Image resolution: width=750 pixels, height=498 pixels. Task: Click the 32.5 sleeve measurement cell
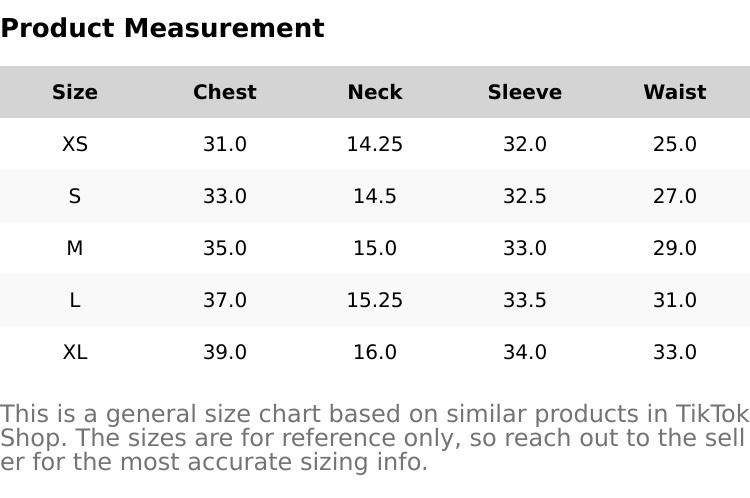click(x=525, y=196)
